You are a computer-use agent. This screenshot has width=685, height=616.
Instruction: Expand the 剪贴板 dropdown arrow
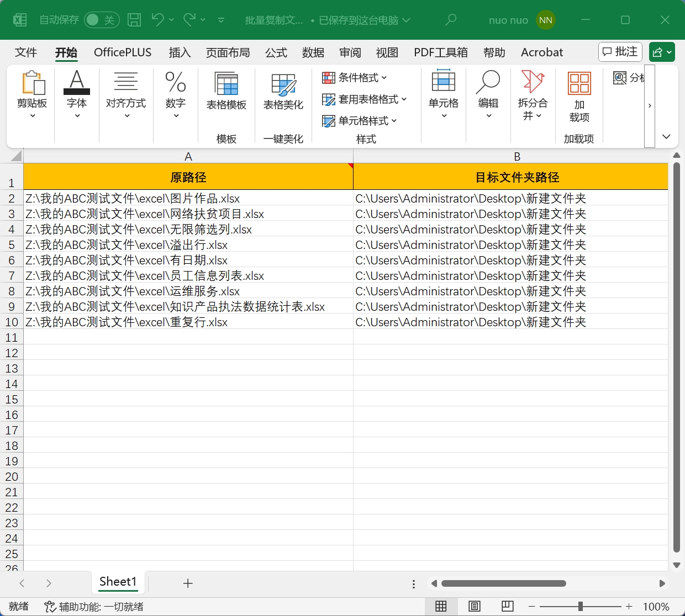[33, 116]
